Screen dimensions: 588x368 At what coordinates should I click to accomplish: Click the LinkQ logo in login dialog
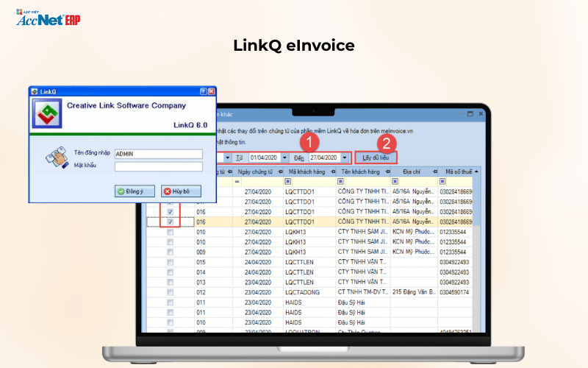coord(47,113)
